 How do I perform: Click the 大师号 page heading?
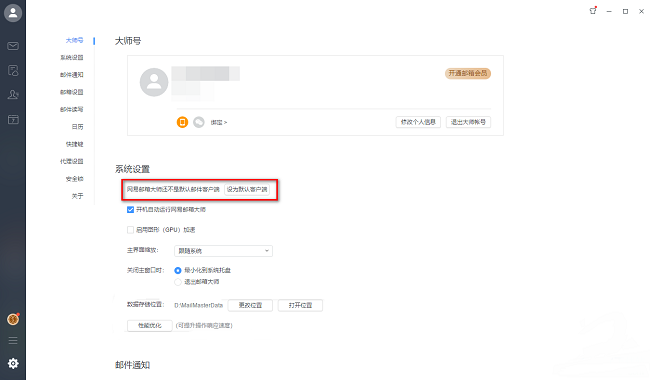pos(128,41)
